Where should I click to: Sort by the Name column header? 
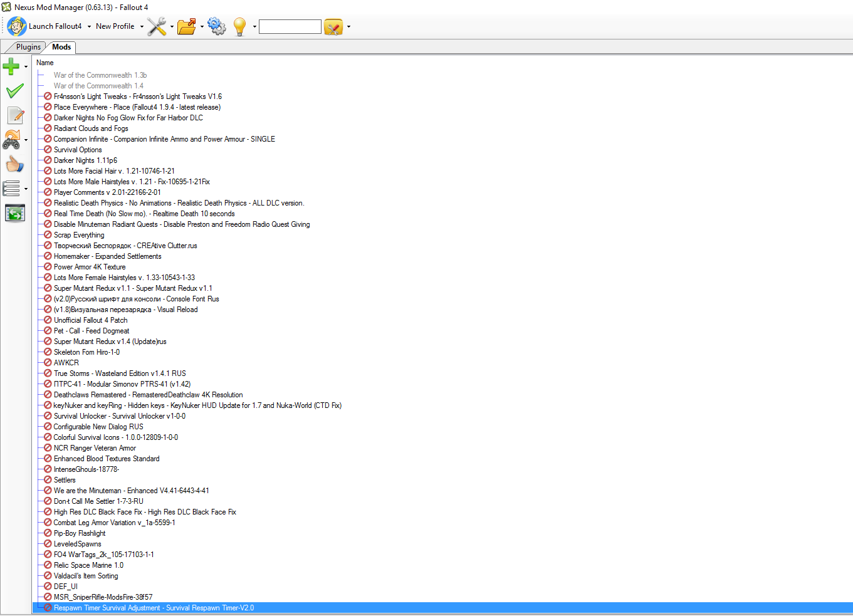point(45,63)
